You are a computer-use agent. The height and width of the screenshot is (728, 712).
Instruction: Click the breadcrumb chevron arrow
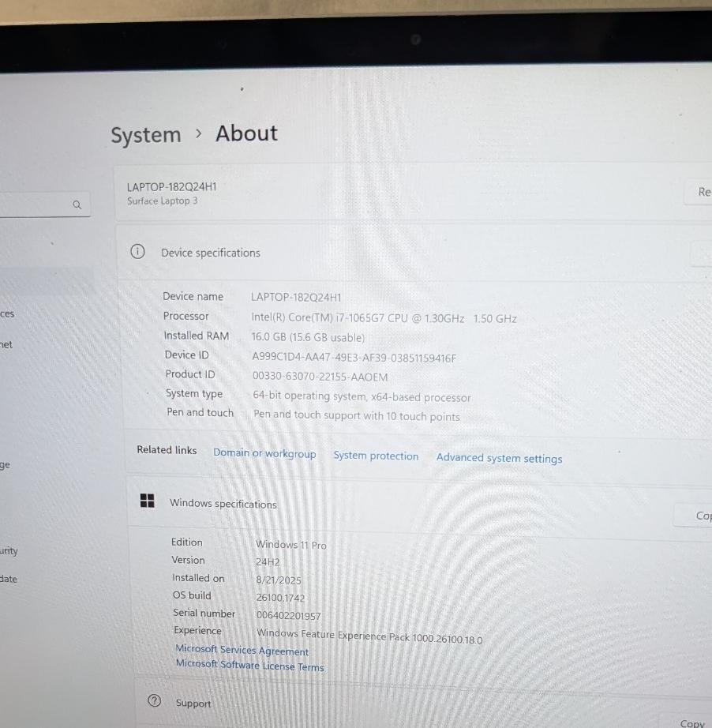point(199,133)
